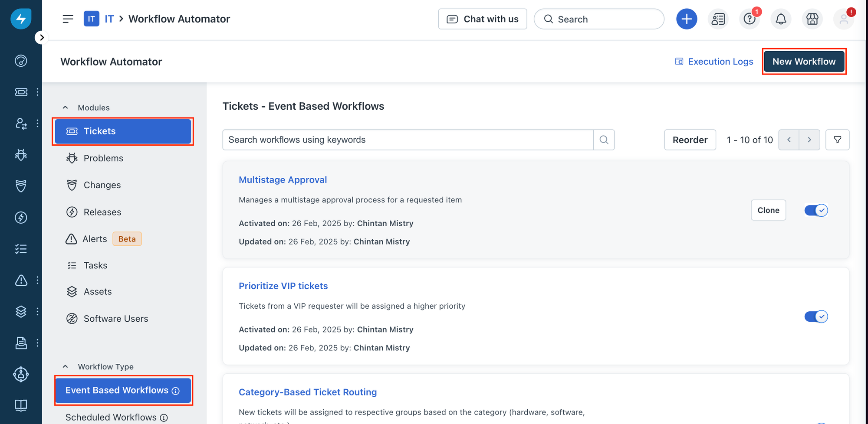Collapse the Workflow Type section
Viewport: 868px width, 424px height.
click(x=66, y=367)
